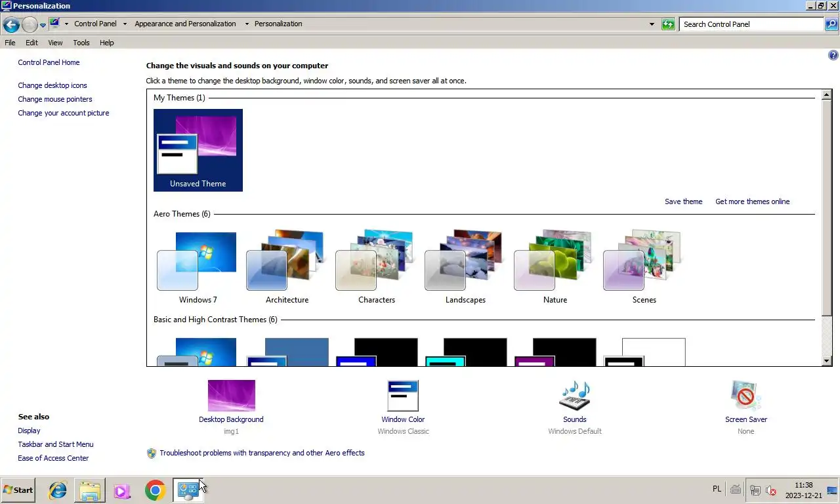Click Appearance and Personalization breadcrumb
Viewport: 840px width, 504px height.
click(185, 24)
